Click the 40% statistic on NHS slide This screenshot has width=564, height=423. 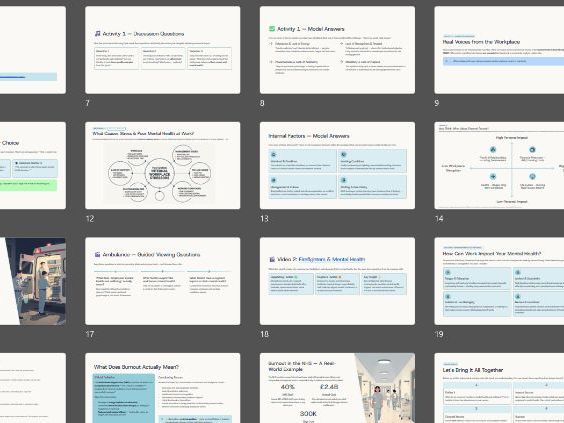287,387
